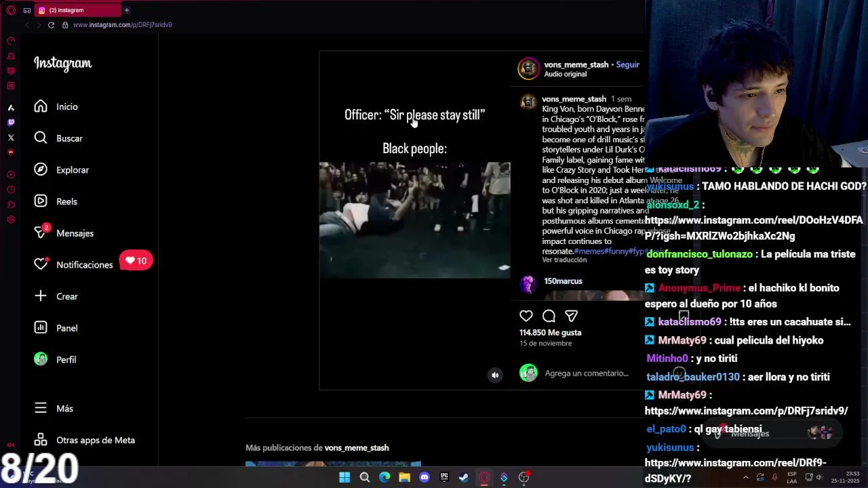Open Panel dashboard in Instagram sidebar
Image resolution: width=868 pixels, height=488 pixels.
pos(56,328)
